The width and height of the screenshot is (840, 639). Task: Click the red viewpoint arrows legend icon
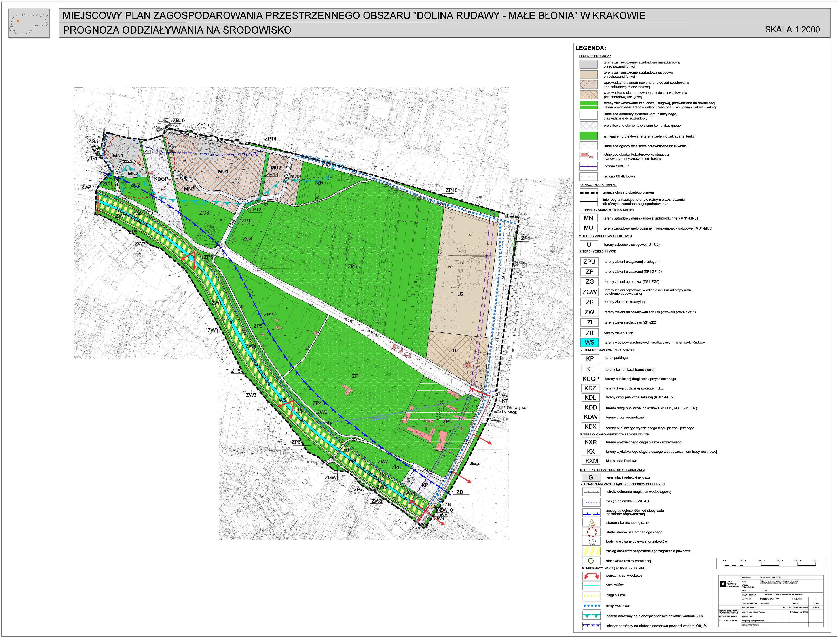591,576
